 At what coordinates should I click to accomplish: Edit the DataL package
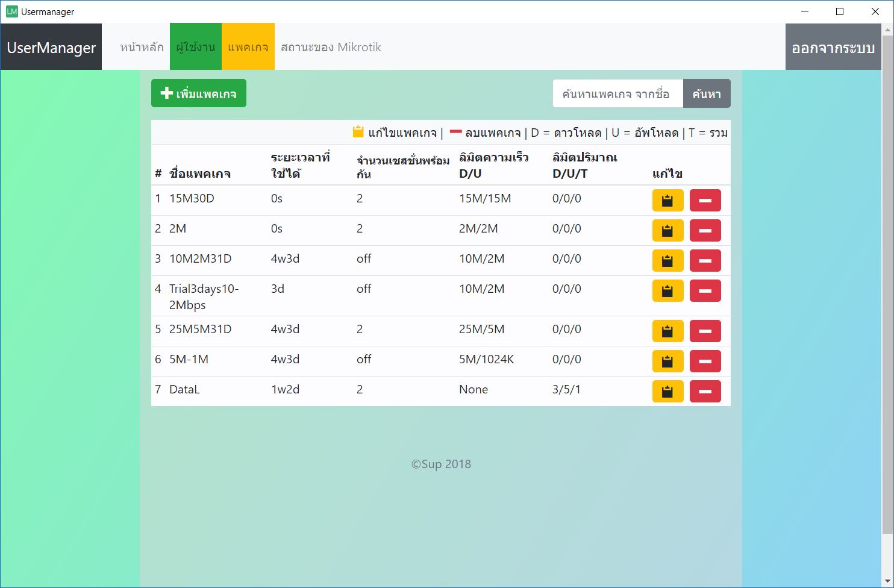coord(667,392)
